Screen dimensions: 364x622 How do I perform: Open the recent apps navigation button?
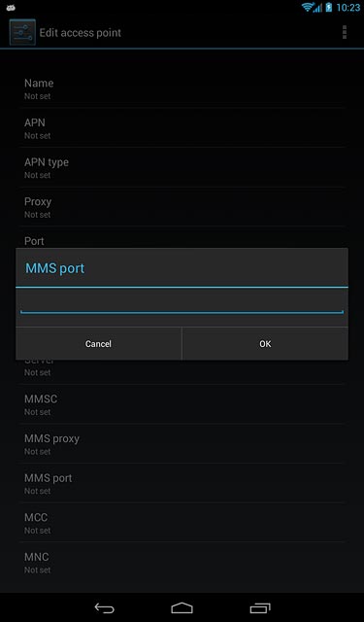coord(260,607)
